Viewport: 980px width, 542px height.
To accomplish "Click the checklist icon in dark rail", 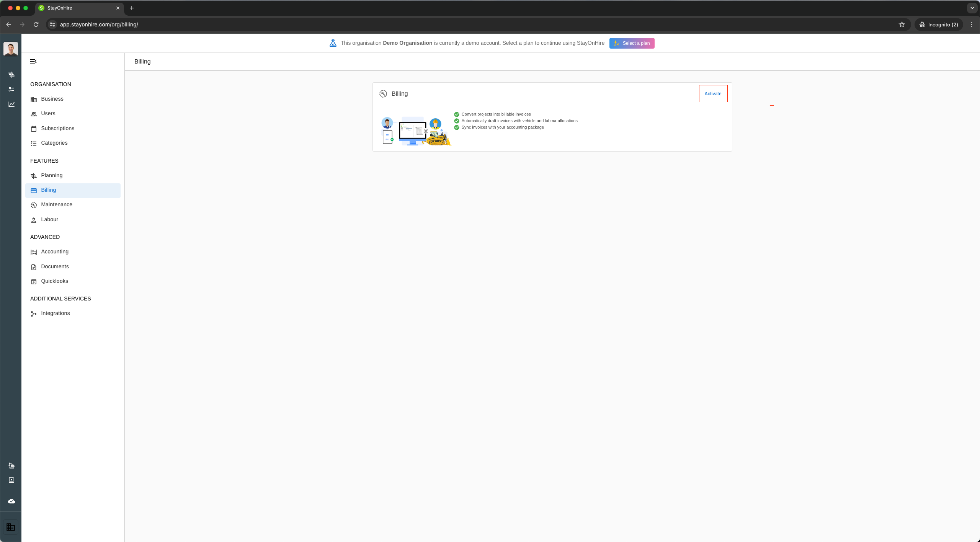I will (11, 89).
